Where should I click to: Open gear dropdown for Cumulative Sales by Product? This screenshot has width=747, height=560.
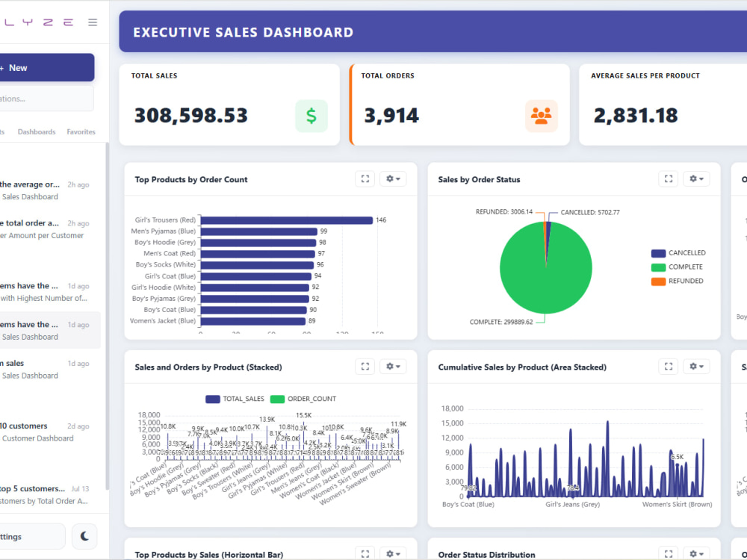pos(696,366)
